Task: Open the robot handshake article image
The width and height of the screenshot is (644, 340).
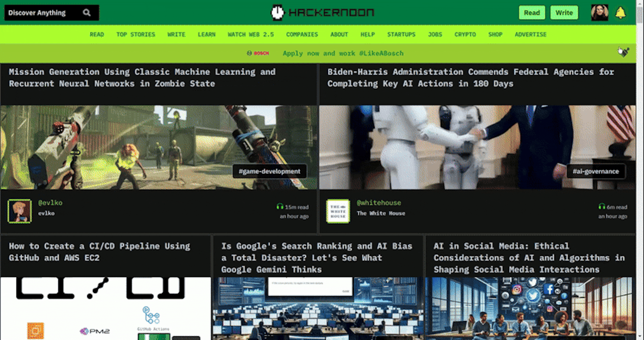Action: pos(477,147)
